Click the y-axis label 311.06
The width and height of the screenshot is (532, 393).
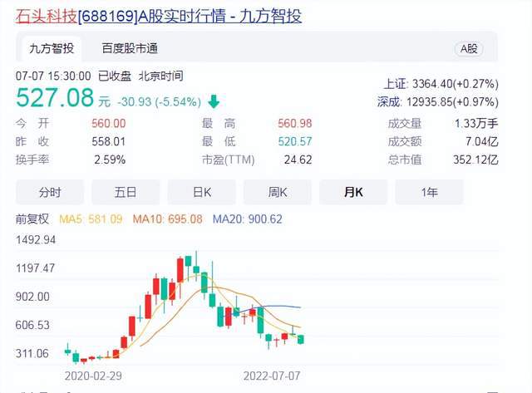click(32, 354)
